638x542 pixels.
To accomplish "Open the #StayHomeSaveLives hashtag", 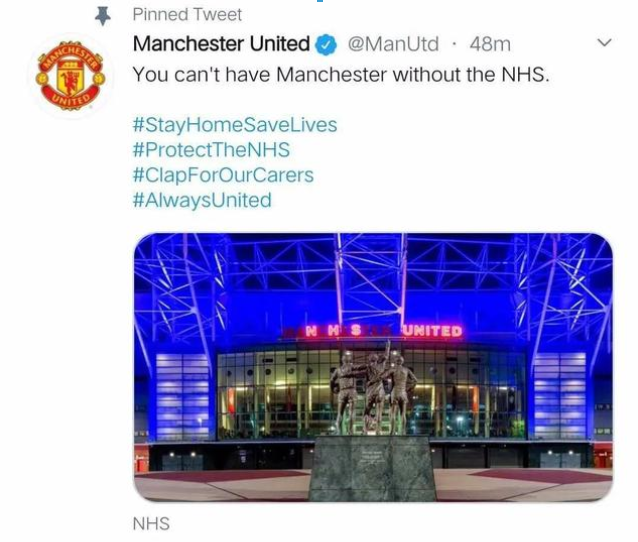I will (x=235, y=125).
